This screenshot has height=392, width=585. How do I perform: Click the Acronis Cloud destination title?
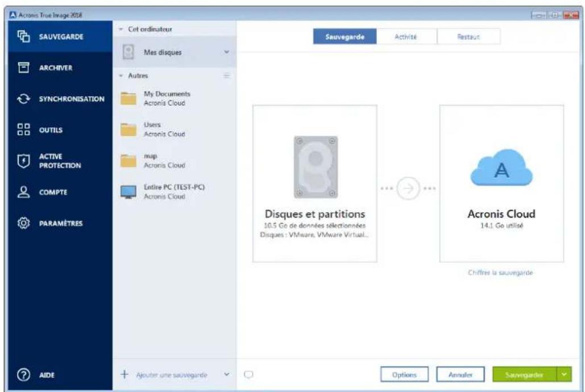click(x=501, y=214)
